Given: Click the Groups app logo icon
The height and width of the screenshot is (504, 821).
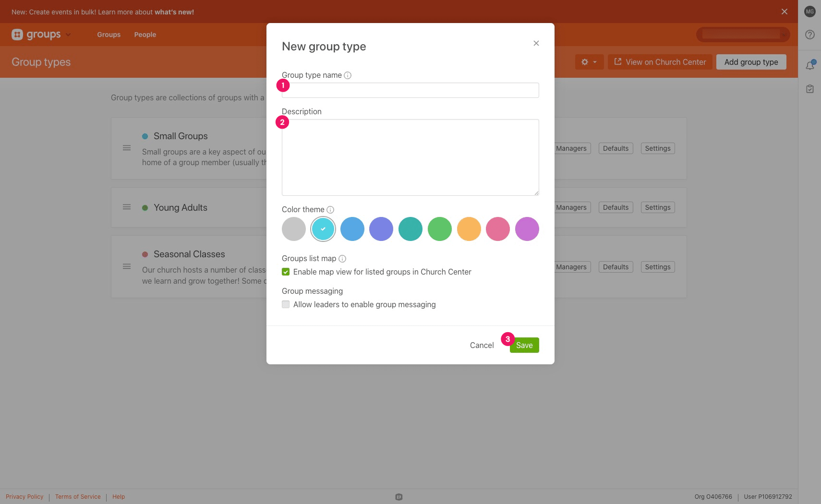Looking at the screenshot, I should tap(17, 35).
